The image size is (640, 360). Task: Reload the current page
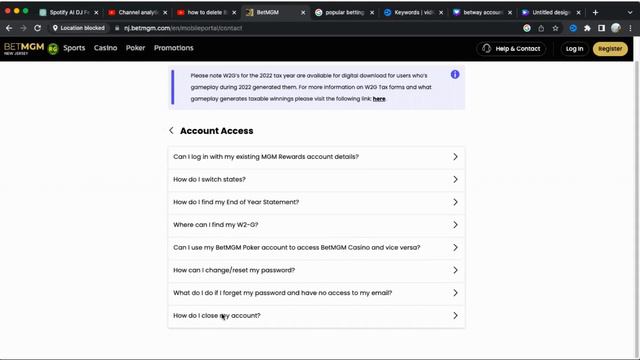38,28
